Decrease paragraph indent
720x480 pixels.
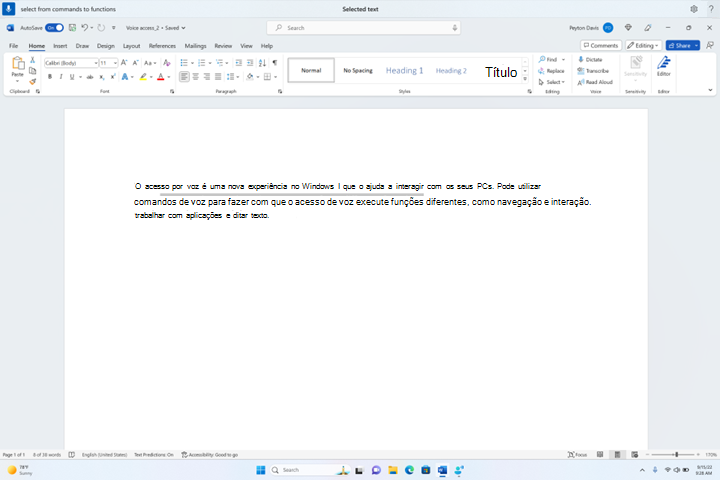(x=238, y=63)
